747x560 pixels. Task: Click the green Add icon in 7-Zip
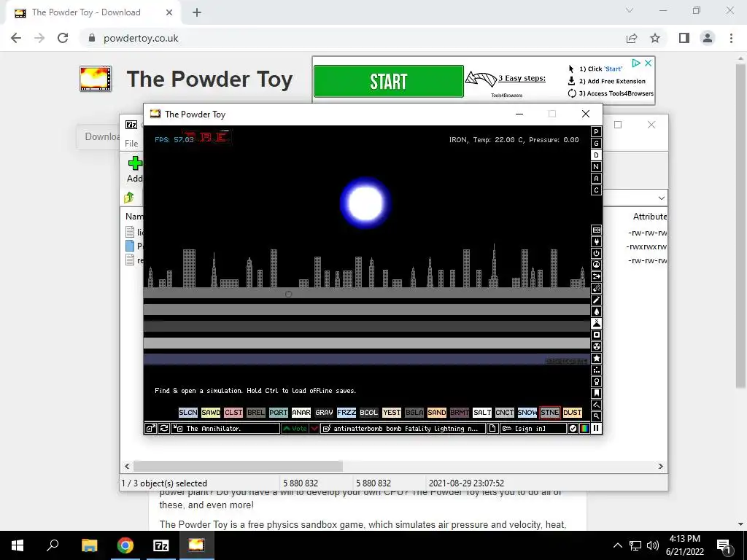[135, 163]
